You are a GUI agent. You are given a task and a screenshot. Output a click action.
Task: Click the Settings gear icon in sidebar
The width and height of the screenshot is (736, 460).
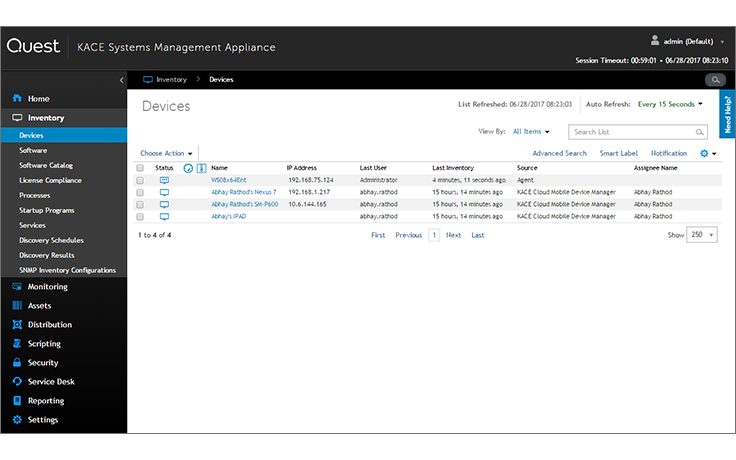[17, 420]
